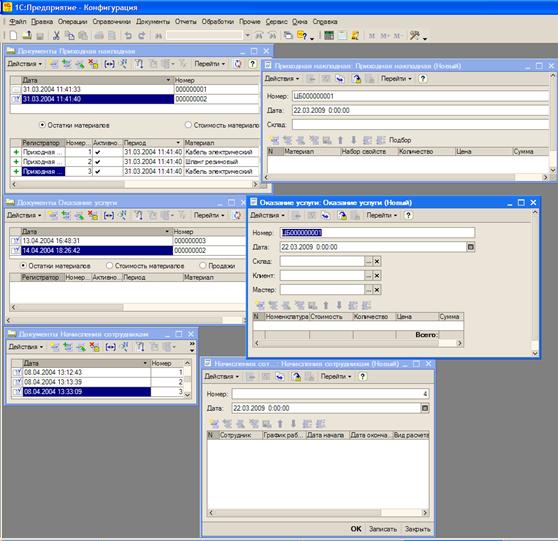Viewport: 558px width, 541px height.
Task: Clear the Клиент field with its X button
Action: [377, 275]
